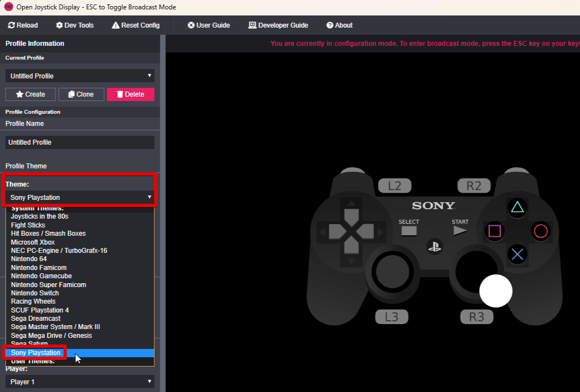Click the square button on controller
The width and height of the screenshot is (580, 392).
(x=494, y=231)
